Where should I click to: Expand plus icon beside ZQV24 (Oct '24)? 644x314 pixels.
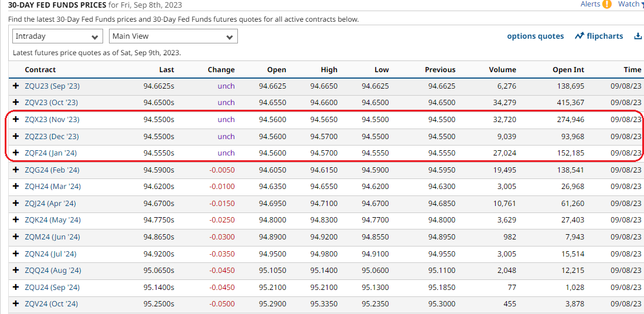(16, 304)
